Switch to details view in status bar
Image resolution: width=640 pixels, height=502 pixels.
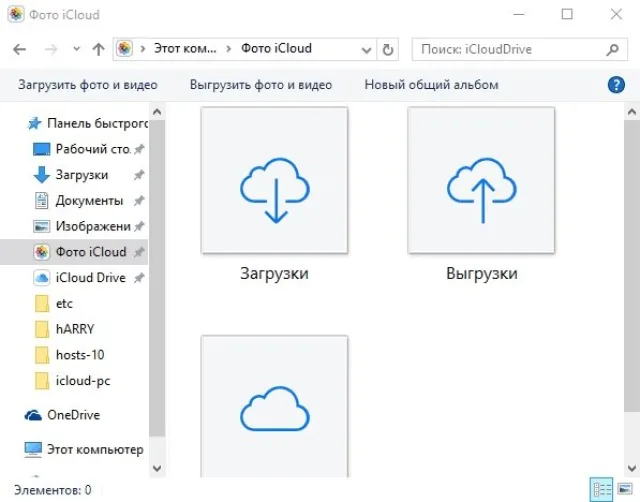point(602,489)
